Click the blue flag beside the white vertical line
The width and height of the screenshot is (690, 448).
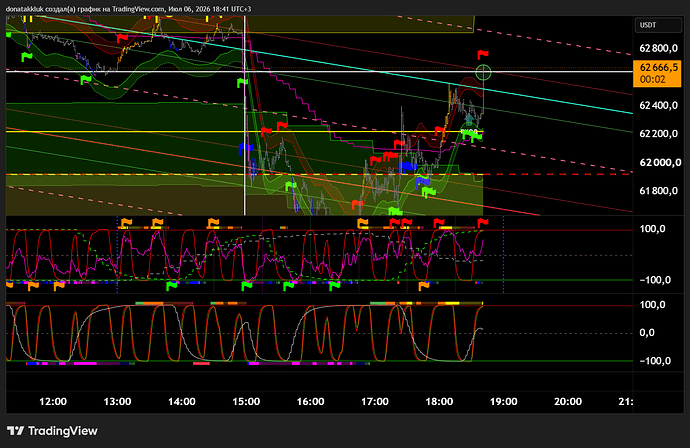pyautogui.click(x=245, y=149)
